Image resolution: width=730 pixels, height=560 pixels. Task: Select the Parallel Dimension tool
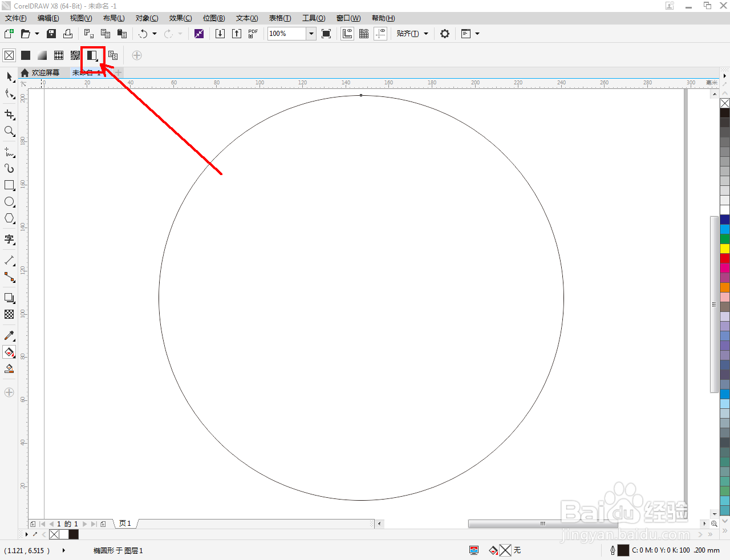[10, 261]
